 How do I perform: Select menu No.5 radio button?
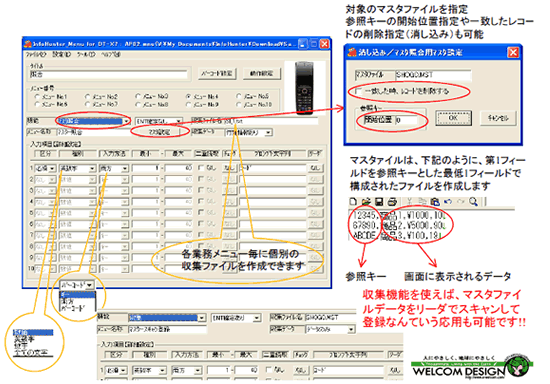pyautogui.click(x=239, y=96)
